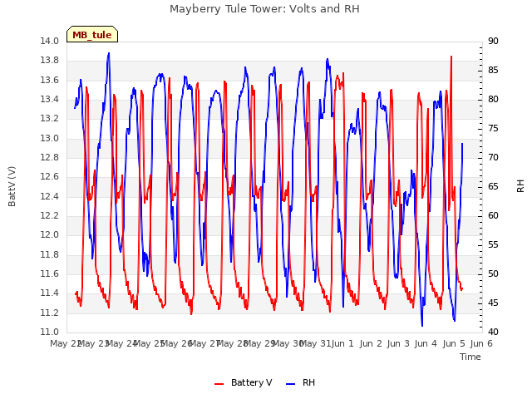The image size is (532, 399).
Task: Click the 50 right axis value
Action: click(x=493, y=273)
